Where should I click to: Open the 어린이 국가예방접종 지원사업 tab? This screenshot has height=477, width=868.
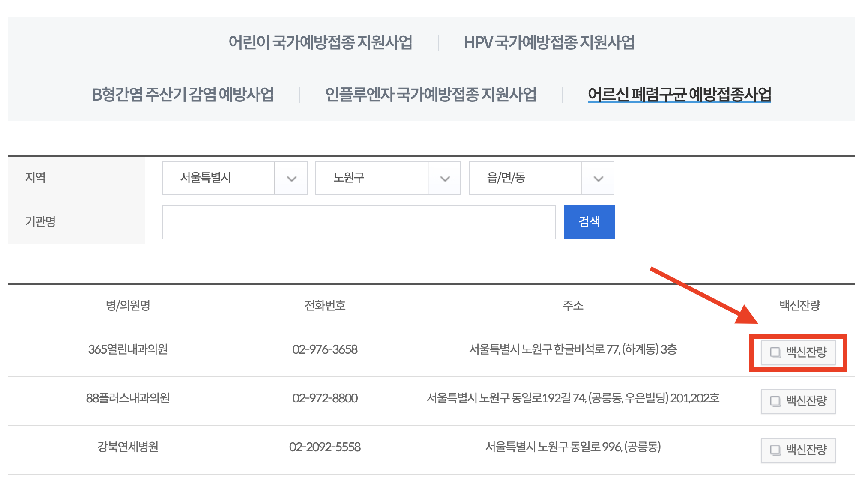tap(320, 42)
